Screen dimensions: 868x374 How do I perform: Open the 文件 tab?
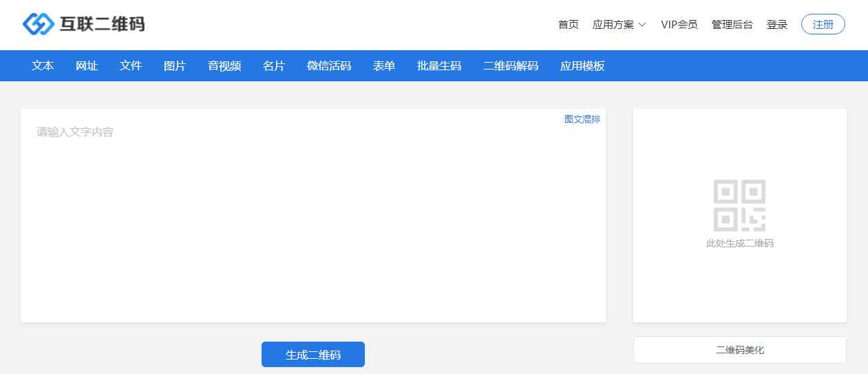[131, 66]
